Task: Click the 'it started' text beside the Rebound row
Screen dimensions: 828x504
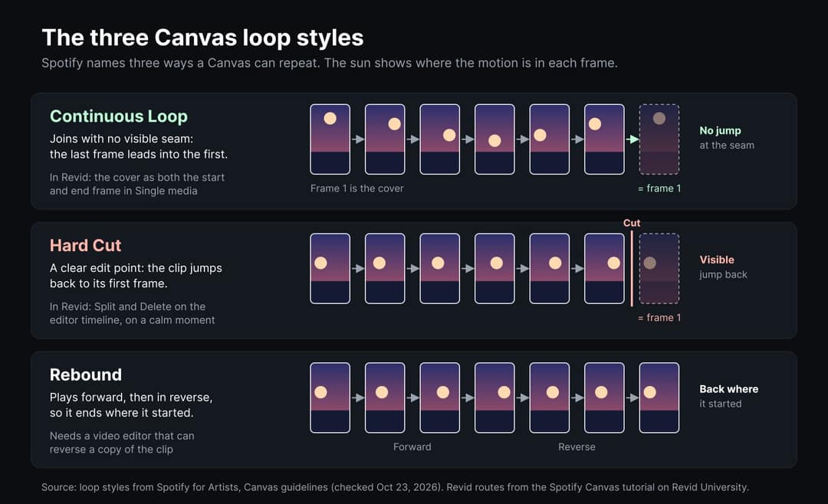Action: pyautogui.click(x=720, y=404)
